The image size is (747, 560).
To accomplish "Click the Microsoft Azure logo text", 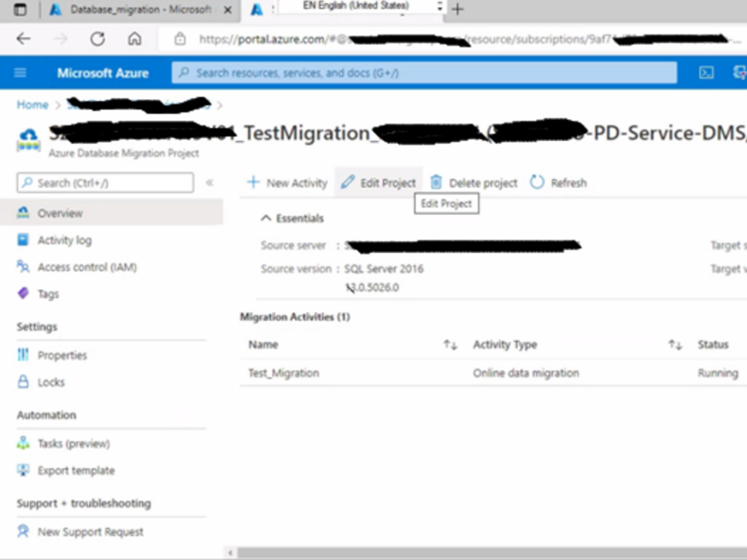I will (103, 73).
